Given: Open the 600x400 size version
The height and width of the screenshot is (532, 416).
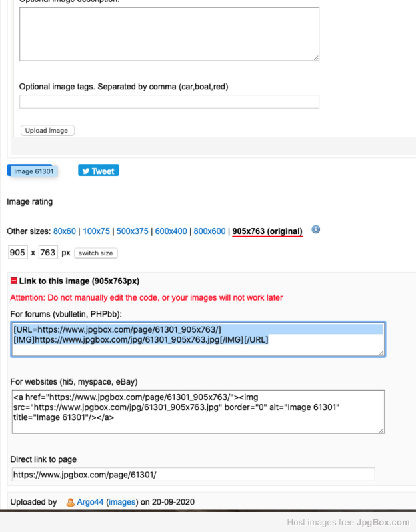Looking at the screenshot, I should pos(171,231).
